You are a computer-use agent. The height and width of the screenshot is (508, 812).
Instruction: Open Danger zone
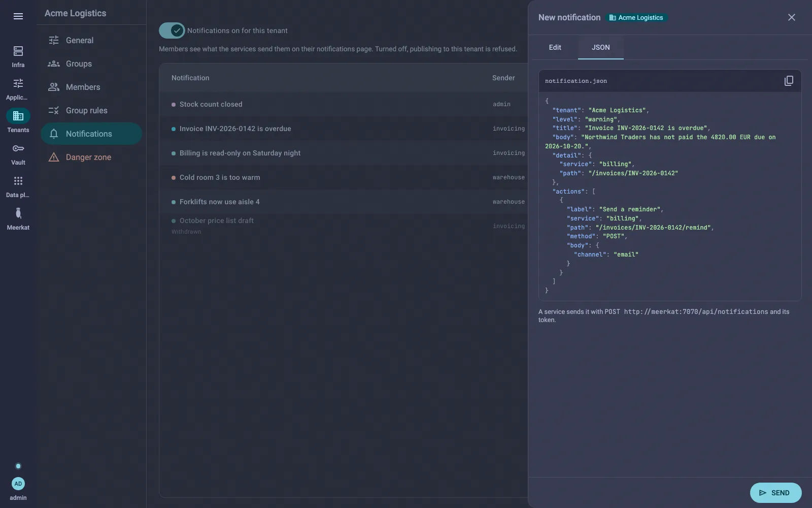[91, 157]
